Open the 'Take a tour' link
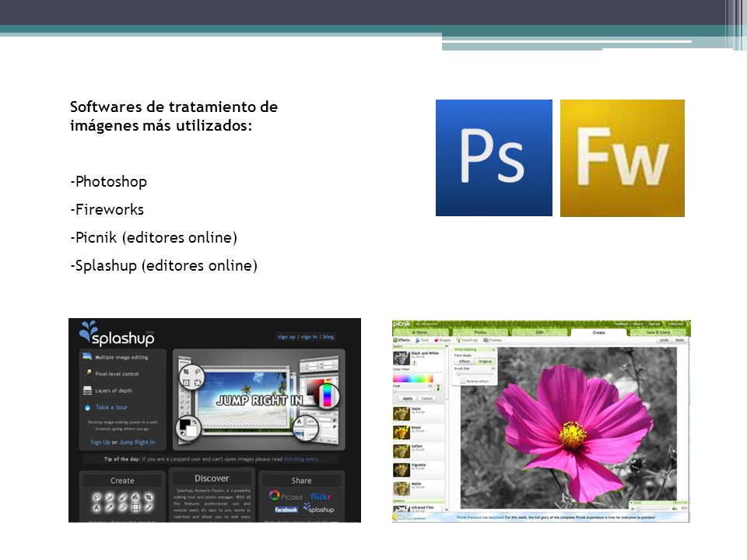This screenshot has width=747, height=560. pos(111,407)
